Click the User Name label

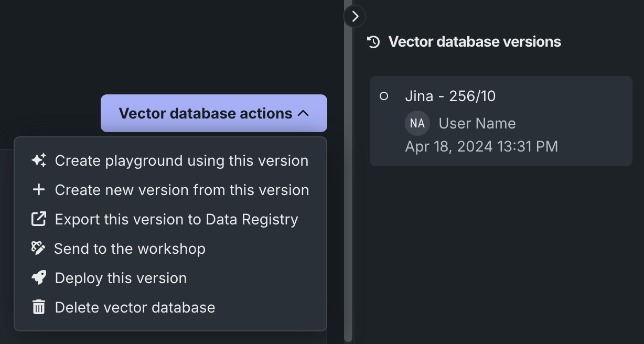[477, 123]
